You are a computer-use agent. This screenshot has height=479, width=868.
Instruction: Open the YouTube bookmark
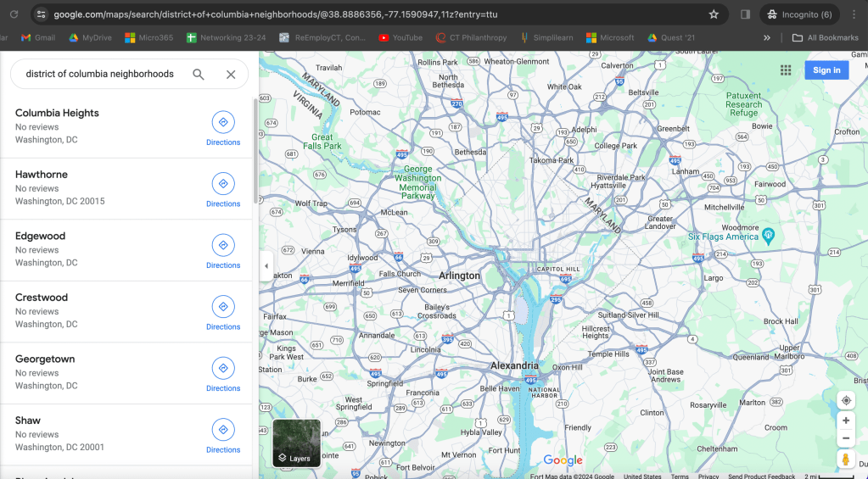pos(400,37)
